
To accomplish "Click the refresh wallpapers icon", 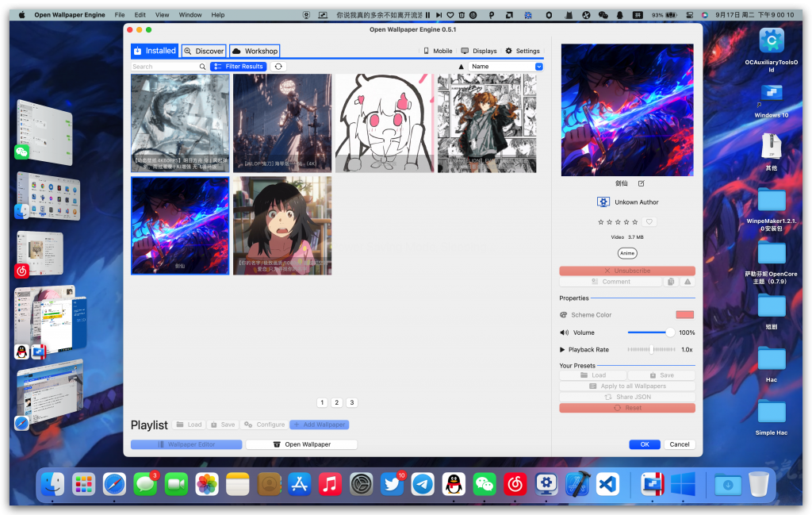I will [278, 67].
